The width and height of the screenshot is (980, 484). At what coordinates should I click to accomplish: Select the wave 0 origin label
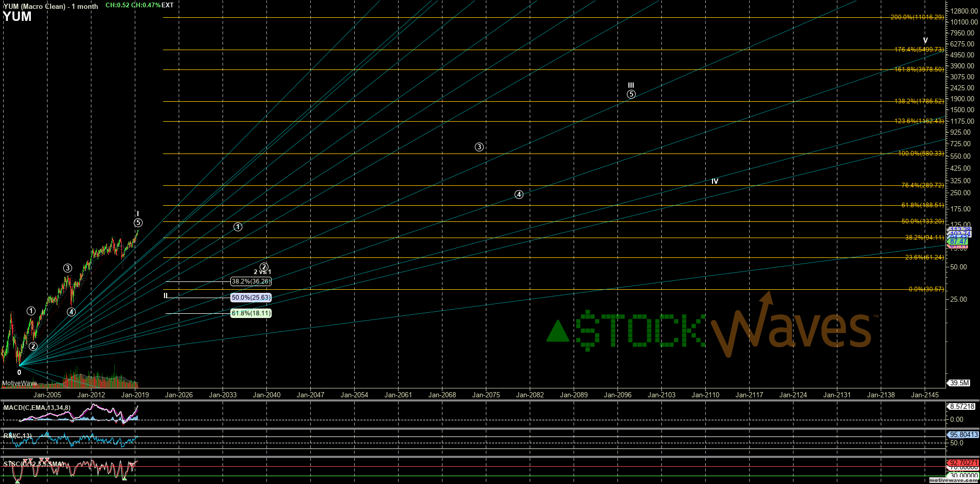pos(19,372)
